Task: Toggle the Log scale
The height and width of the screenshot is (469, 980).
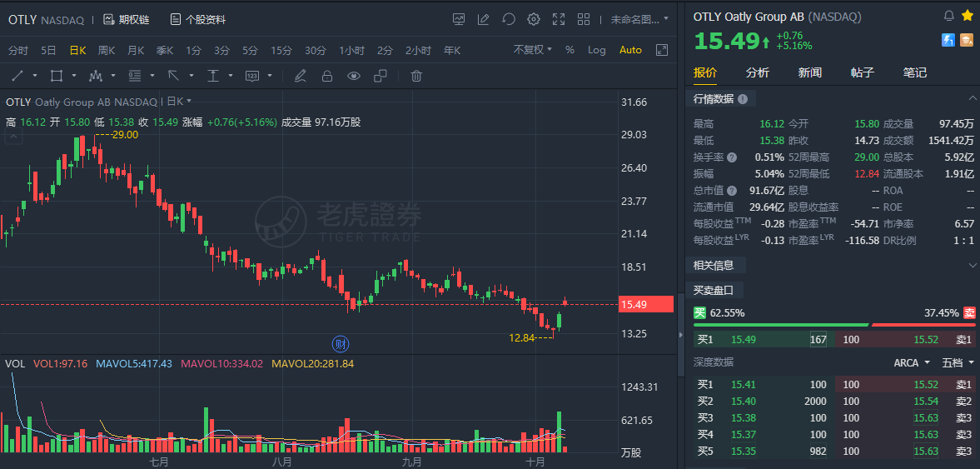Action: [597, 50]
